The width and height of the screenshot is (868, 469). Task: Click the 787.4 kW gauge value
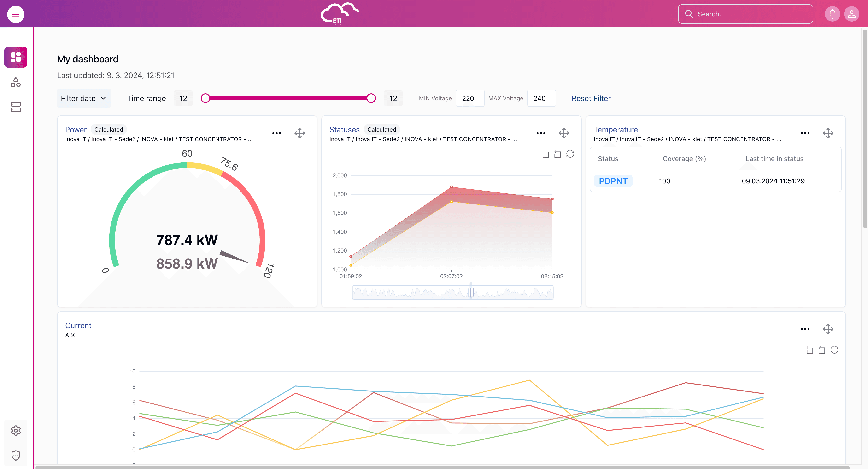tap(187, 240)
